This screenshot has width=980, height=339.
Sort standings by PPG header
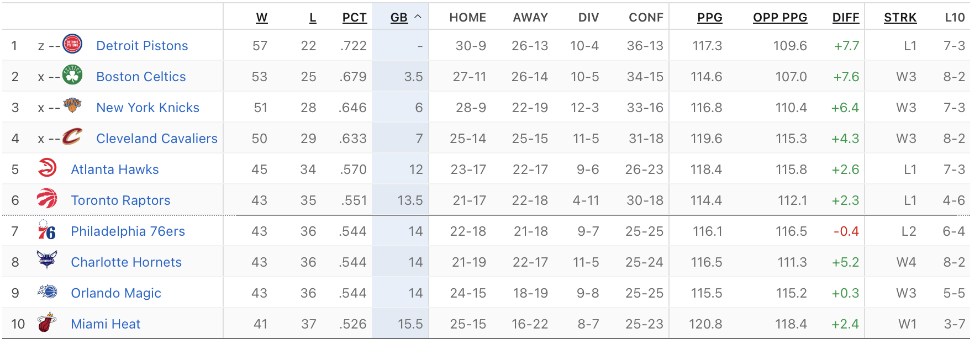coord(709,18)
